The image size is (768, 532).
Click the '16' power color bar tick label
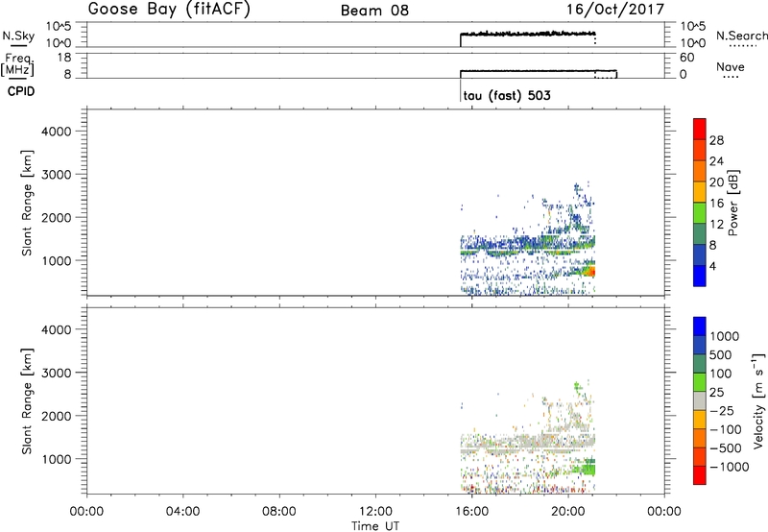coord(716,204)
